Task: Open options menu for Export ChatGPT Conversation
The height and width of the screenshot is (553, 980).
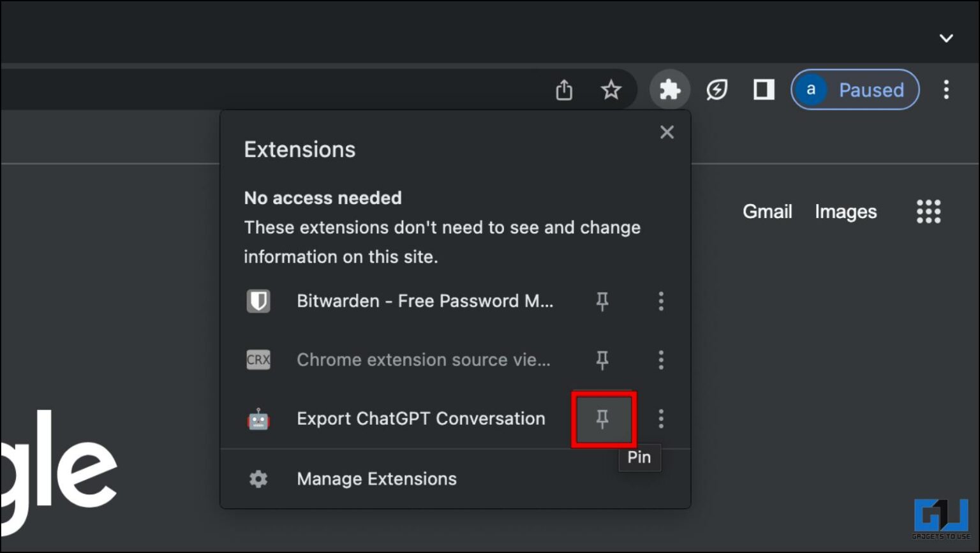Action: (661, 418)
